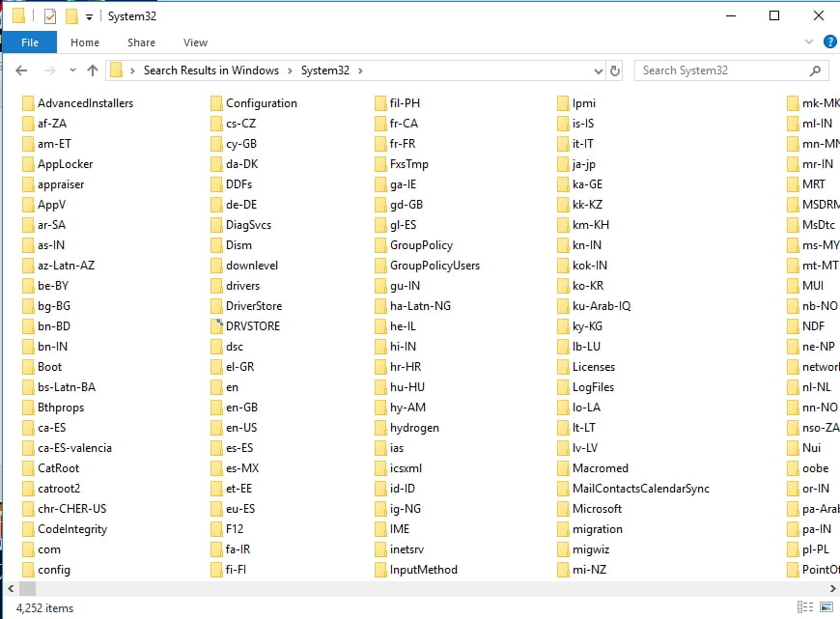Open the address bar history dropdown
840x619 pixels.
599,70
